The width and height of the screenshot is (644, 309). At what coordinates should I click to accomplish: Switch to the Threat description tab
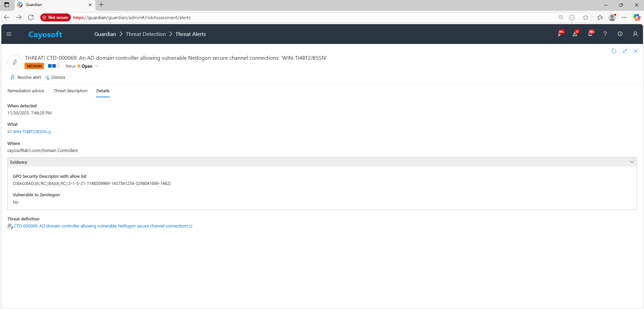(x=70, y=91)
